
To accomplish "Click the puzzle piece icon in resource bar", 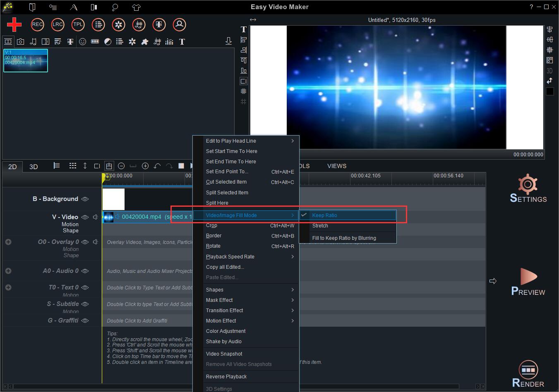I will point(144,41).
